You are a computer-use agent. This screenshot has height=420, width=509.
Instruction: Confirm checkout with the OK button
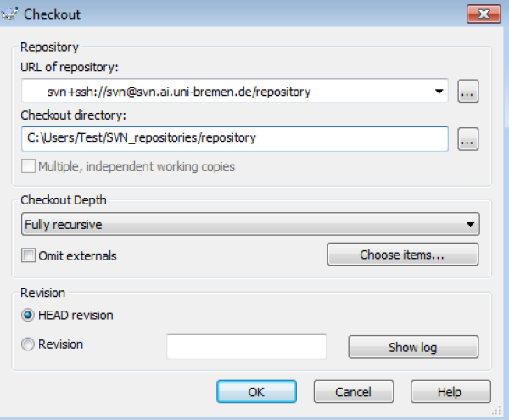(x=256, y=392)
